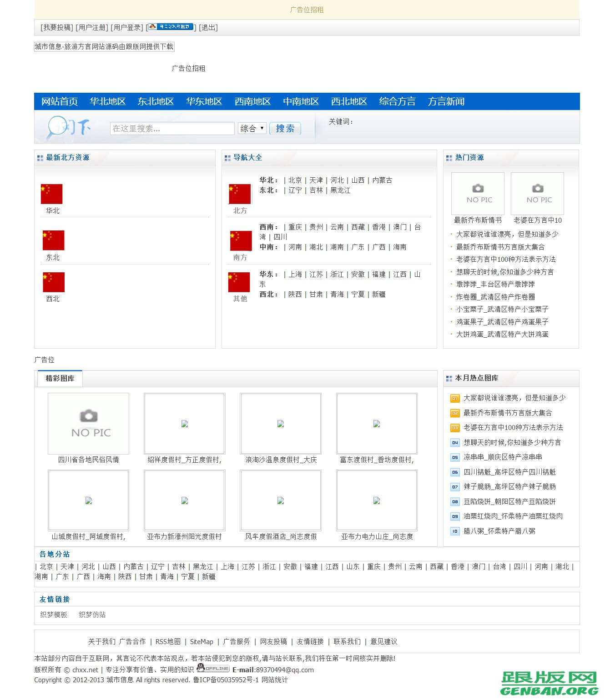Open the 织梦模板 friendly link
Viewport: 605px width, 700px height.
[x=53, y=615]
